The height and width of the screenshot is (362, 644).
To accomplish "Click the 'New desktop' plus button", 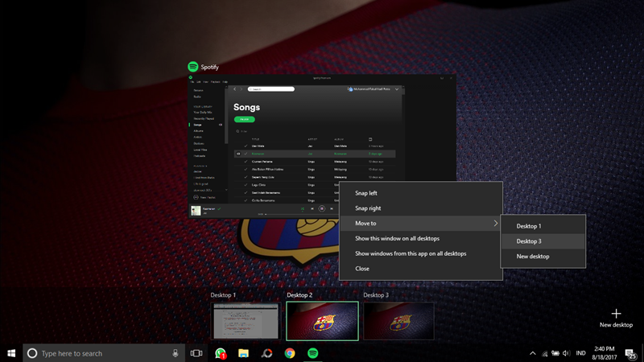I will (x=616, y=314).
